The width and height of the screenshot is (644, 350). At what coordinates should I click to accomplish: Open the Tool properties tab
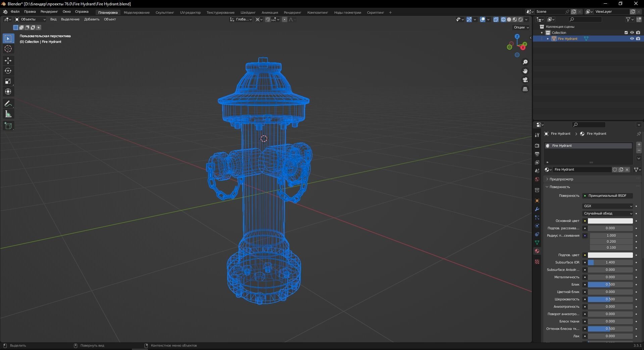(x=537, y=135)
